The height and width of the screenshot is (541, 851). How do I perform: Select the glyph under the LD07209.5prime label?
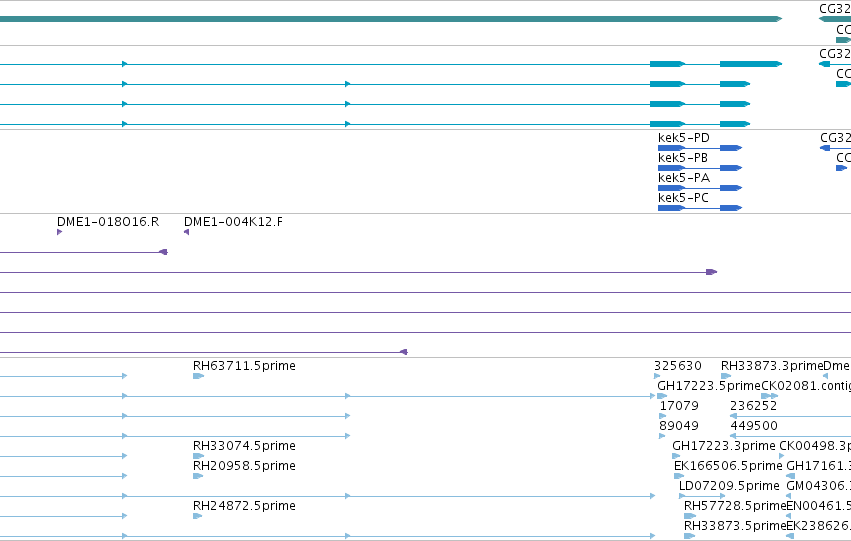[702, 496]
